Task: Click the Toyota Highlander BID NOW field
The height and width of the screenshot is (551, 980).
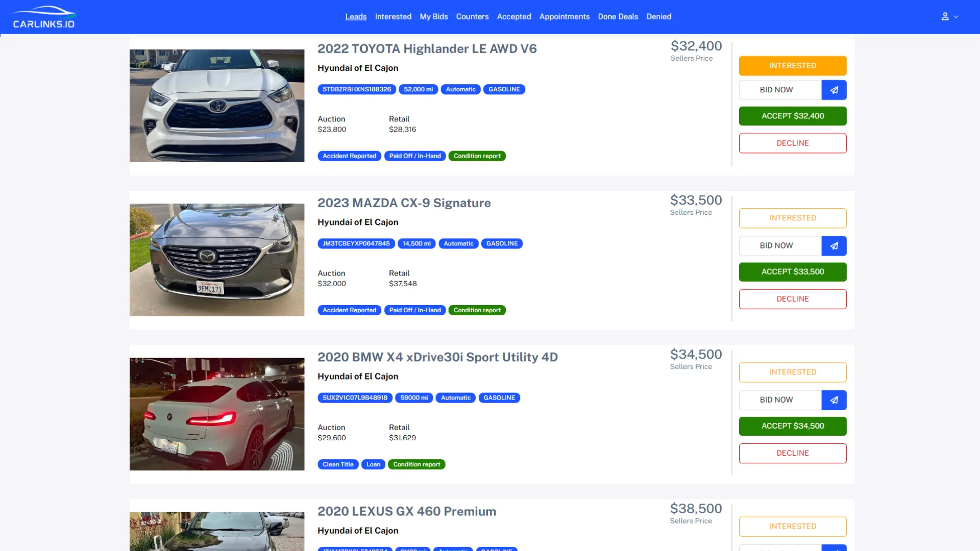Action: [x=780, y=90]
